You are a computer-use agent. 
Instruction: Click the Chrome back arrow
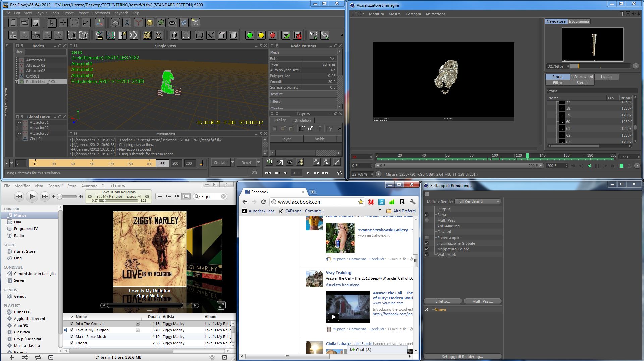(245, 202)
